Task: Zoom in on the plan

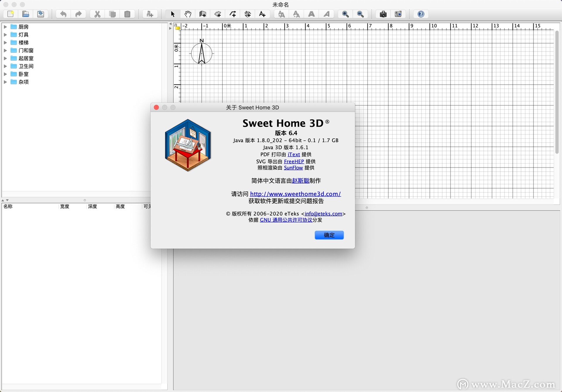Action: pyautogui.click(x=345, y=14)
